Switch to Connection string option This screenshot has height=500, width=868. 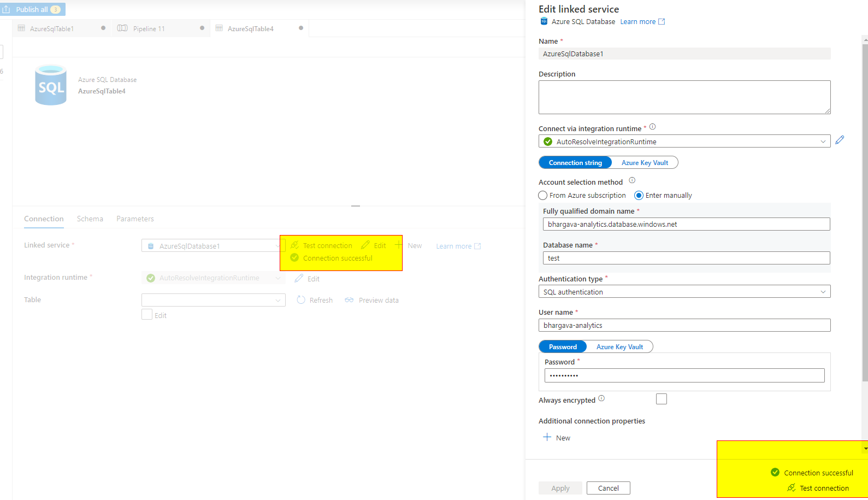pyautogui.click(x=575, y=162)
